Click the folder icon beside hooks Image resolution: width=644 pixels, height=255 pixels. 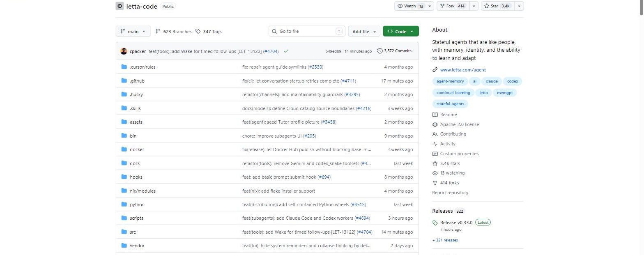[124, 177]
